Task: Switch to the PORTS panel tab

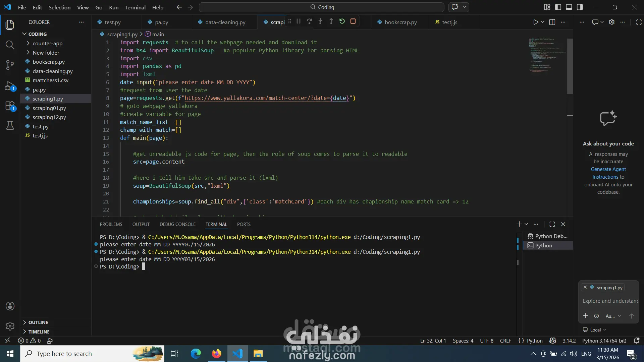Action: click(244, 224)
